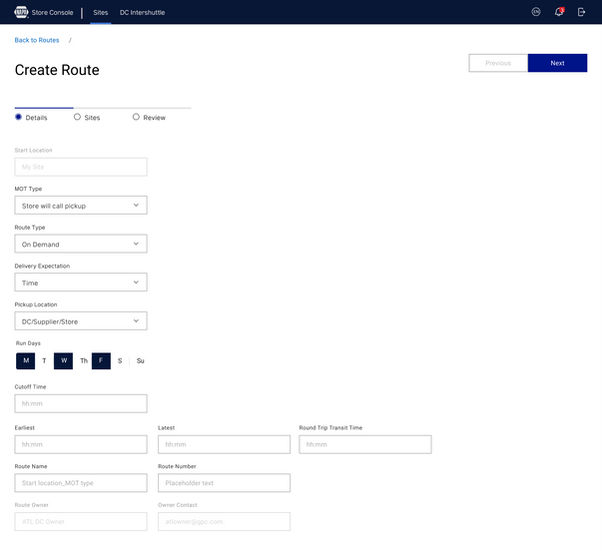The width and height of the screenshot is (602, 551).
Task: Open the notifications bell icon
Action: [x=559, y=12]
